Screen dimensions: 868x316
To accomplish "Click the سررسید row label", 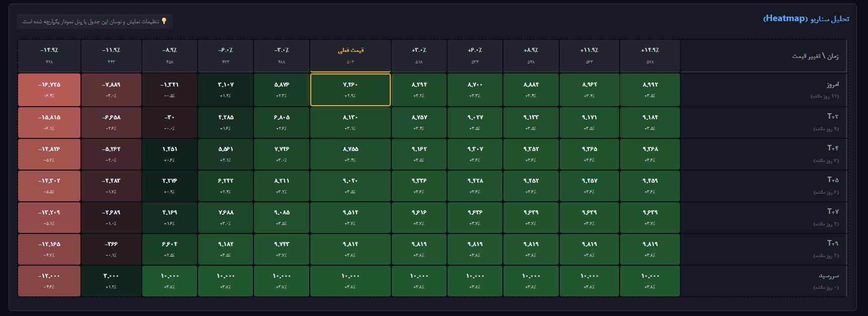I will (764, 281).
